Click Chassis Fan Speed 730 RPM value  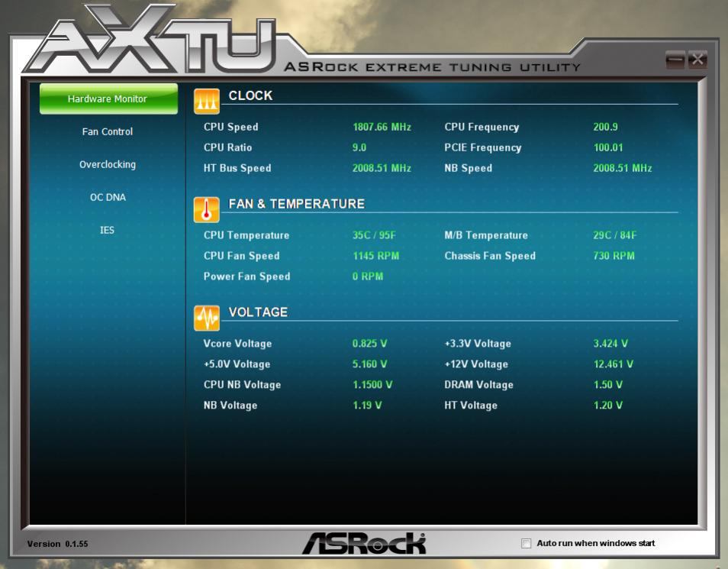click(614, 256)
